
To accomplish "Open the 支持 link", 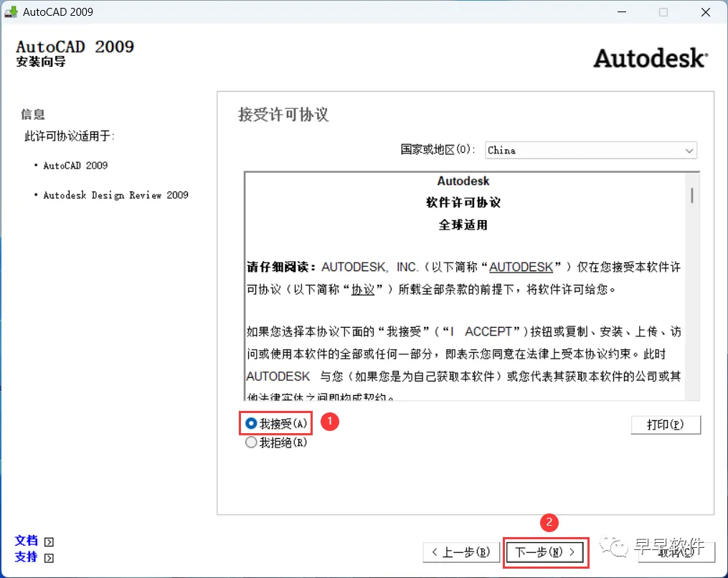I will point(27,557).
